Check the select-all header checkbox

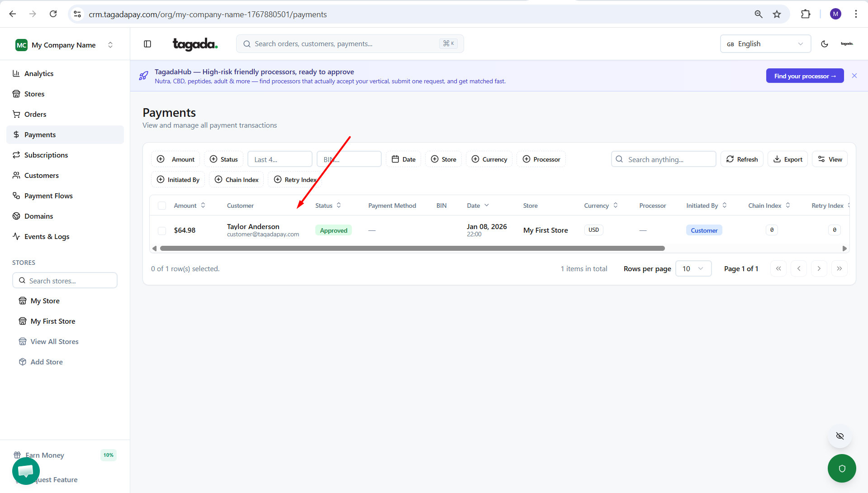point(162,206)
